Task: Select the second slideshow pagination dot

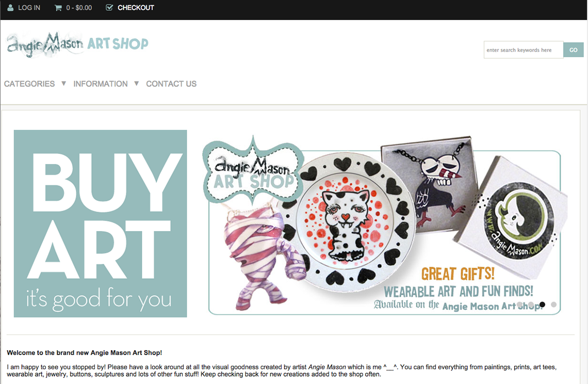Action: (x=531, y=305)
